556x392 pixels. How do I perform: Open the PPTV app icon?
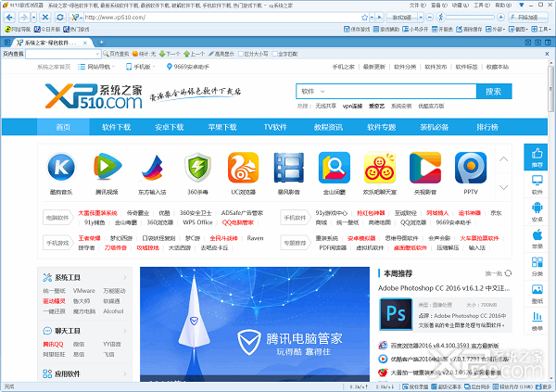tap(471, 167)
